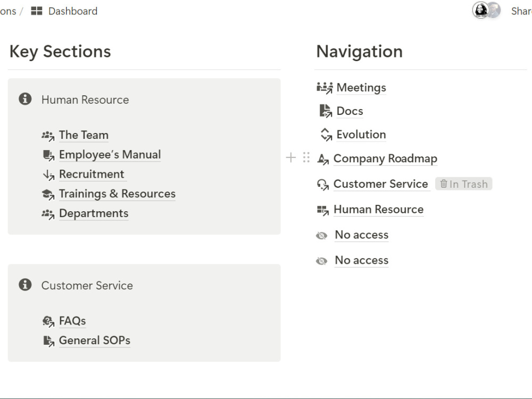
Task: Open Trainings & Resources link
Action: point(118,194)
